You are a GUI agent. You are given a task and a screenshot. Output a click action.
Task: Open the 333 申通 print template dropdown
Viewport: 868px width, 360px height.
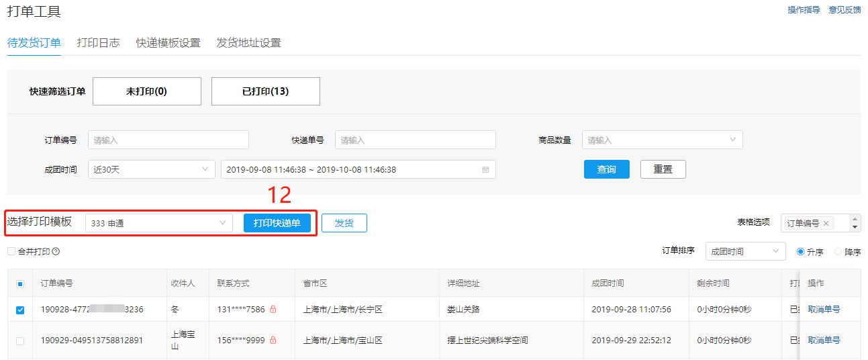click(x=159, y=223)
